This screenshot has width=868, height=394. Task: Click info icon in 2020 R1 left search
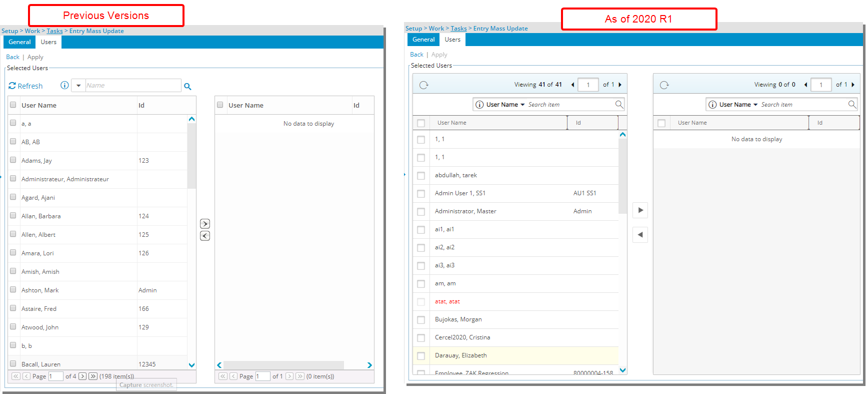click(479, 105)
